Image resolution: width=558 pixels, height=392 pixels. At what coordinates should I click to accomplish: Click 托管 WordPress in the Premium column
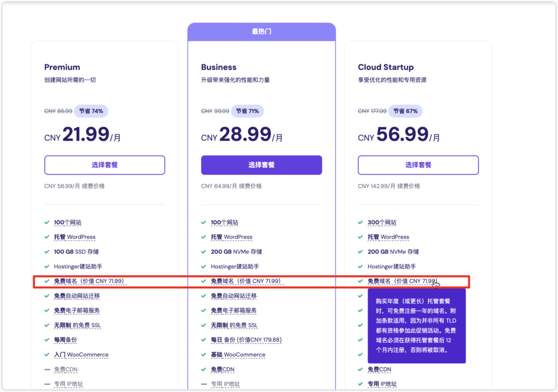(74, 237)
